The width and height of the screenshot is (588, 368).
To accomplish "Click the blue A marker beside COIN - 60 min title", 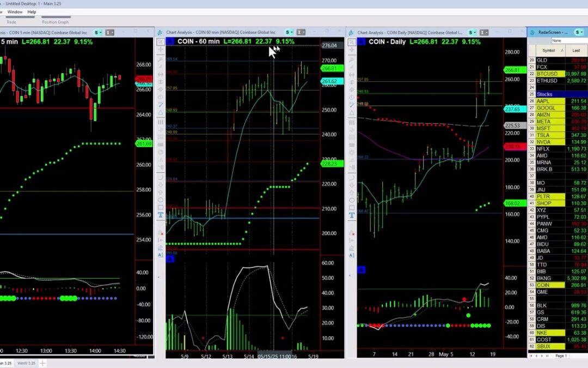I will [170, 41].
